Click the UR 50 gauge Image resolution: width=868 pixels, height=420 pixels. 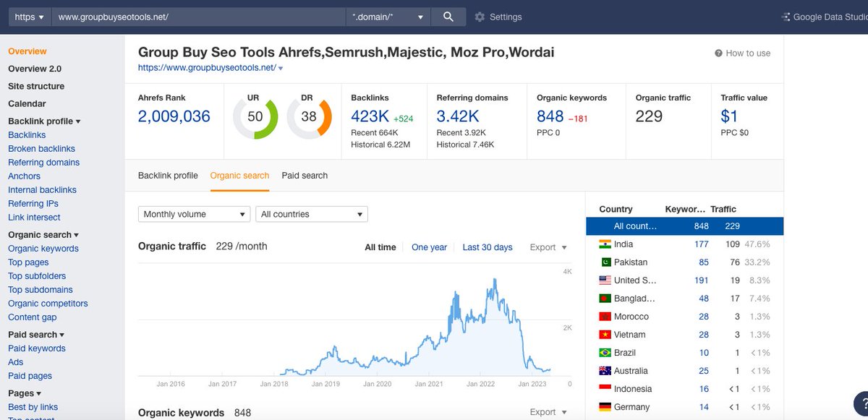click(x=255, y=117)
